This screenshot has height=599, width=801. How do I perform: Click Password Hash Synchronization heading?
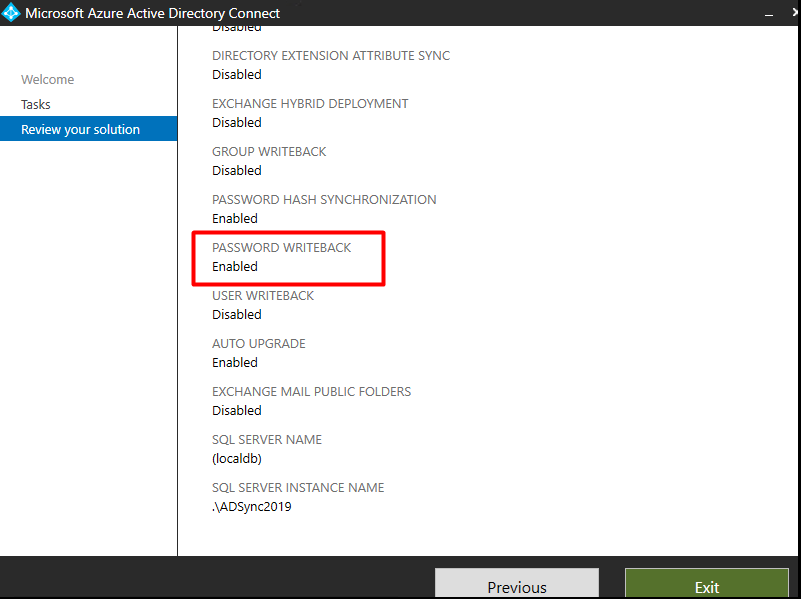tap(324, 200)
